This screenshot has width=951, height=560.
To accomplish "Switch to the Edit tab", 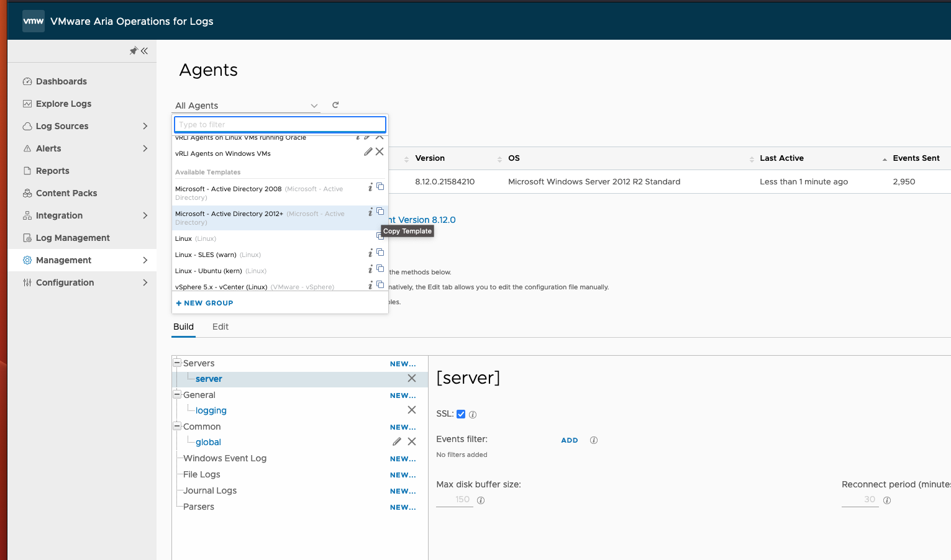I will [220, 327].
